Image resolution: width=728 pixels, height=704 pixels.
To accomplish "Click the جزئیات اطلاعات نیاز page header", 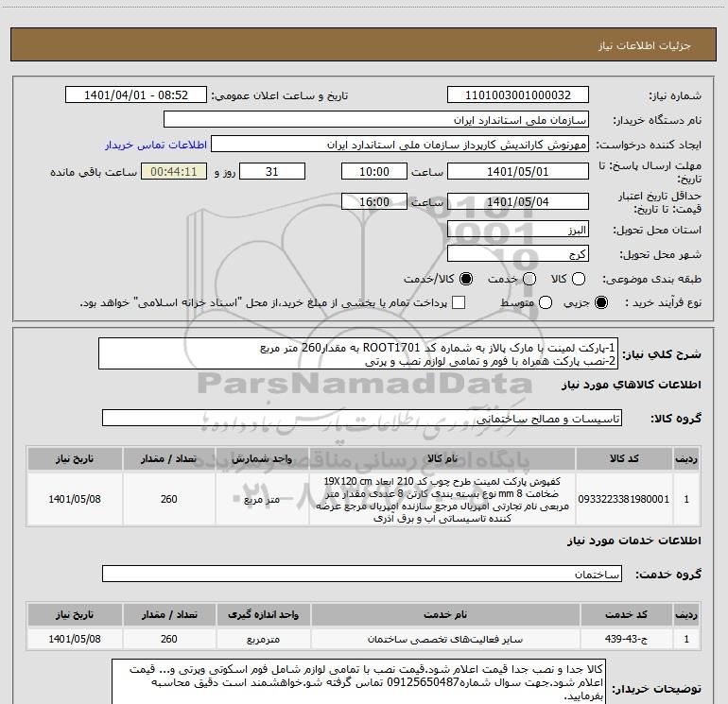I will tap(364, 44).
